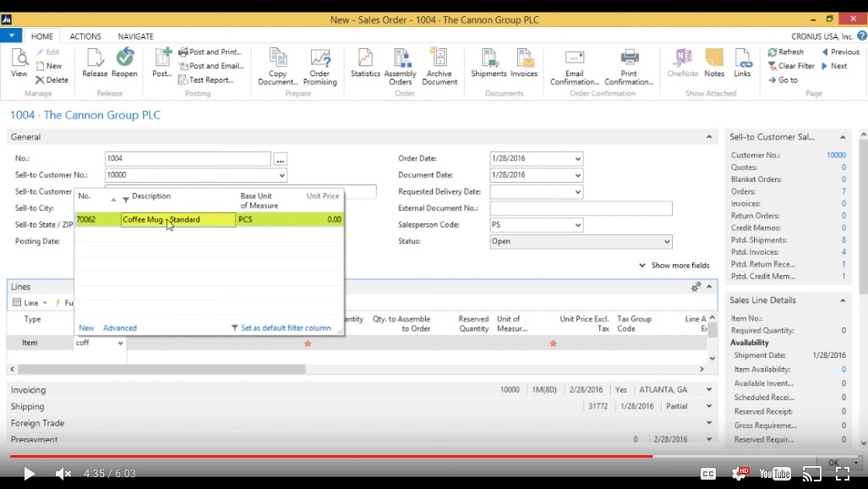Choose Post and Print...
Image resolution: width=868 pixels, height=489 pixels.
[210, 52]
